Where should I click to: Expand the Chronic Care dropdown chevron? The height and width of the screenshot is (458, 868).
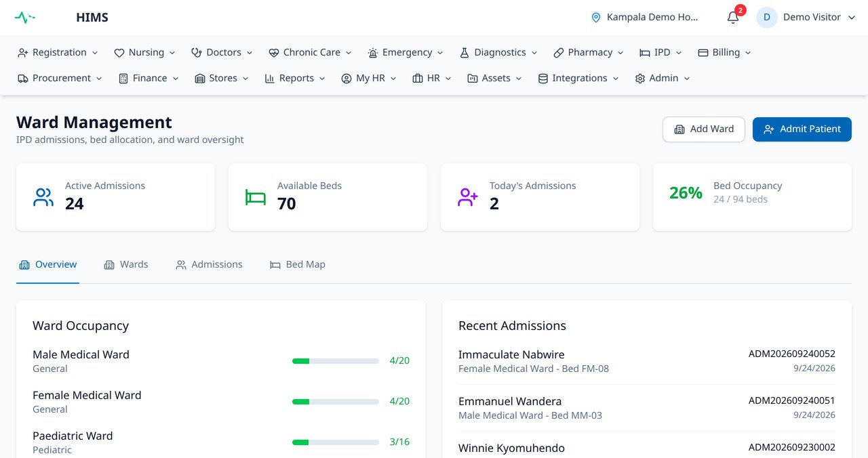pyautogui.click(x=349, y=53)
